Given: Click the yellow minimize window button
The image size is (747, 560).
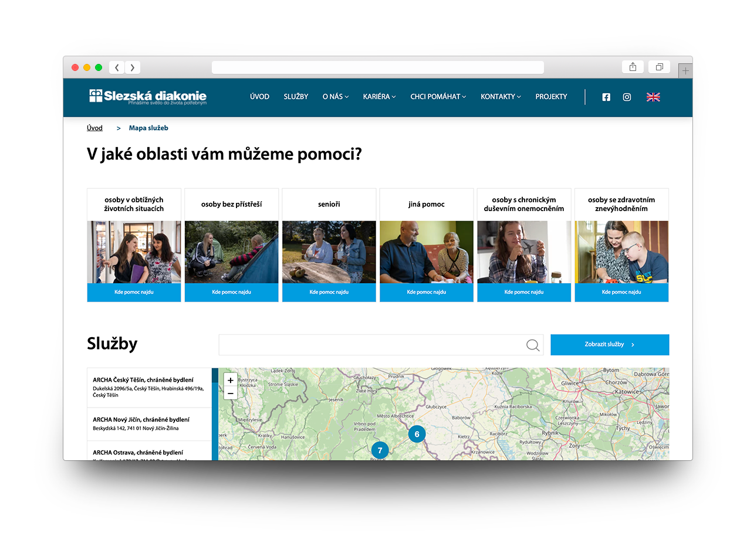Looking at the screenshot, I should [87, 67].
